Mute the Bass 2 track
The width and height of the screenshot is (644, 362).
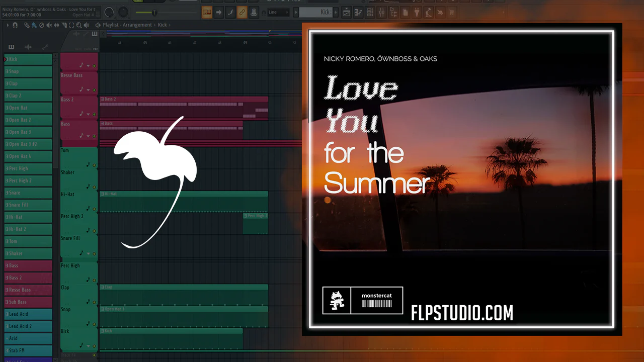tap(94, 115)
